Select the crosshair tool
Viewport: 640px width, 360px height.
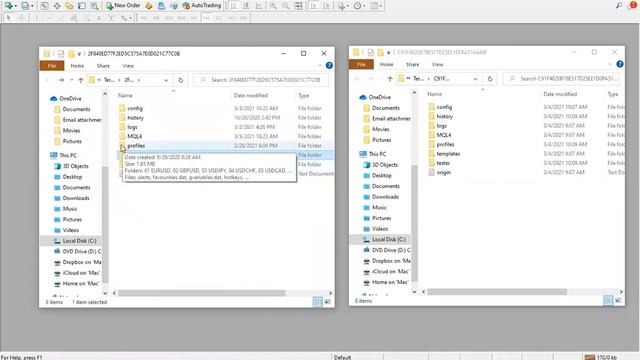(21, 18)
